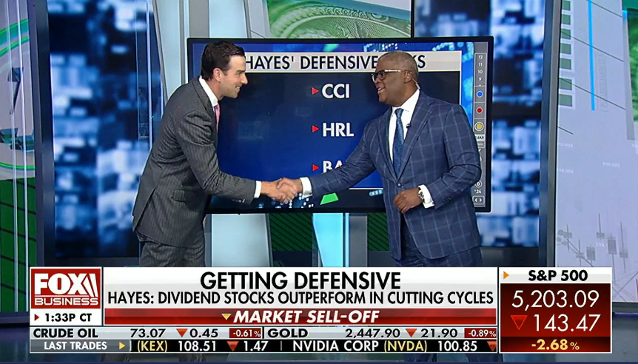Click the red down triangle beside 143.47
Image resolution: width=638 pixels, height=364 pixels.
[519, 323]
